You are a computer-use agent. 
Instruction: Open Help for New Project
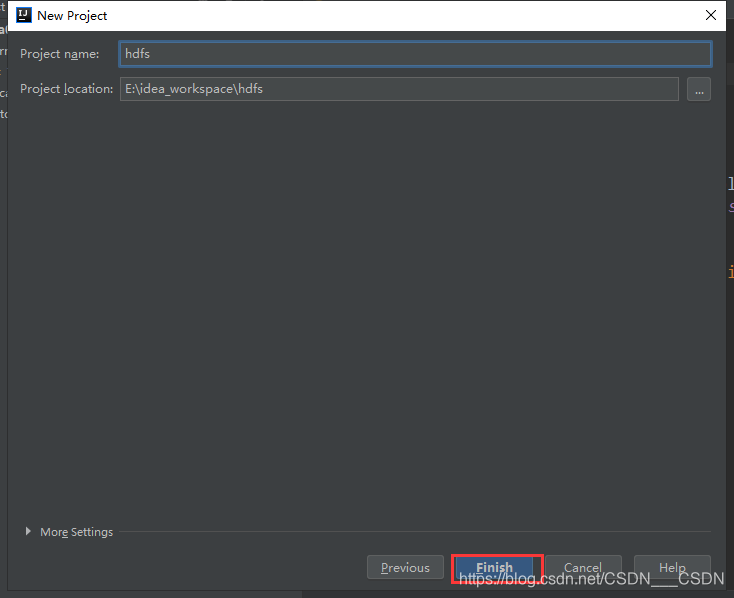672,568
